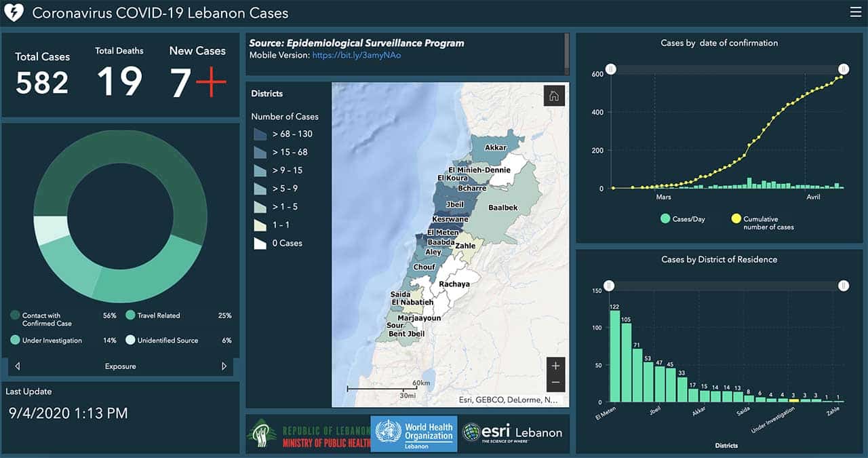Zoom out on the map
Viewport: 868px width, 458px height.
pos(555,383)
